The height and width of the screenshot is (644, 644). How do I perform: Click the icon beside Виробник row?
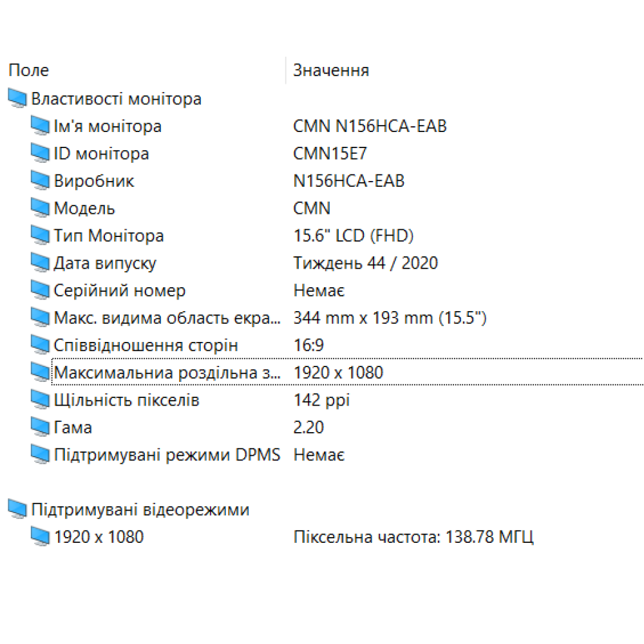click(40, 181)
